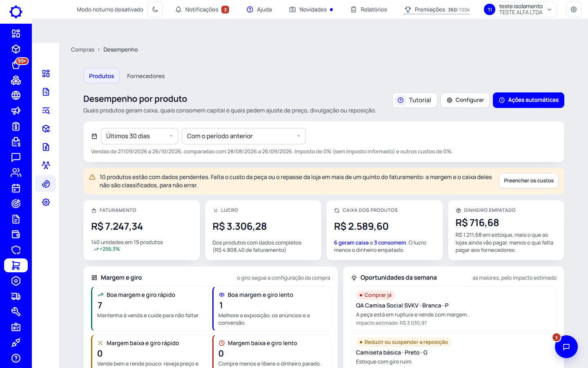Image resolution: width=588 pixels, height=368 pixels.
Task: Open the basket icon with 99+ badge
Action: click(x=16, y=65)
